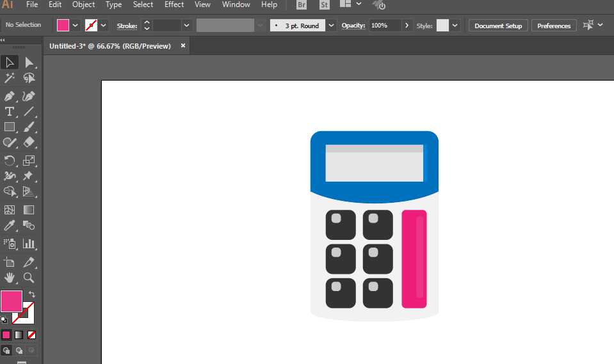
Task: Select the Type tool
Action: pyautogui.click(x=10, y=111)
